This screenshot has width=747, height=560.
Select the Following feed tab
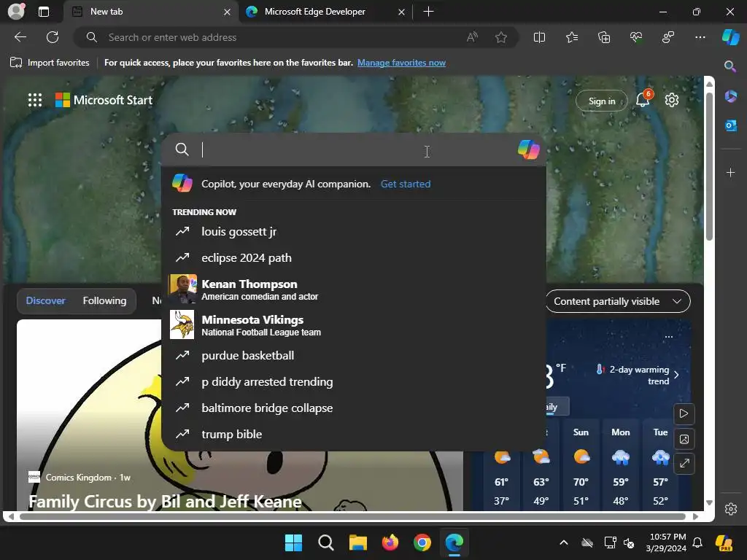[x=105, y=300]
